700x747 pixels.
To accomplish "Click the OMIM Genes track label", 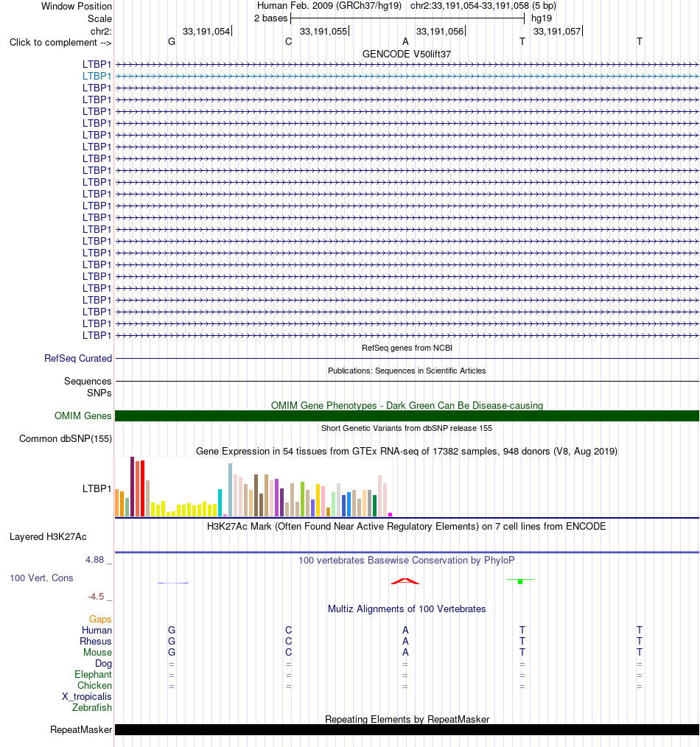I will click(83, 416).
